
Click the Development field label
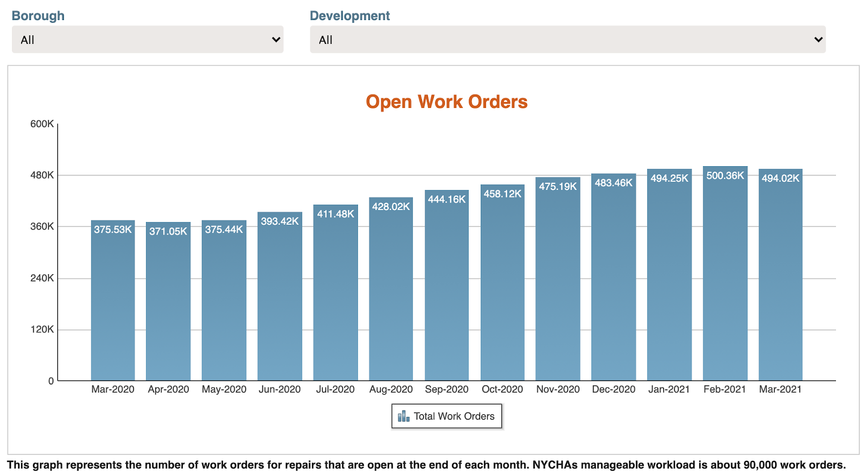(350, 16)
